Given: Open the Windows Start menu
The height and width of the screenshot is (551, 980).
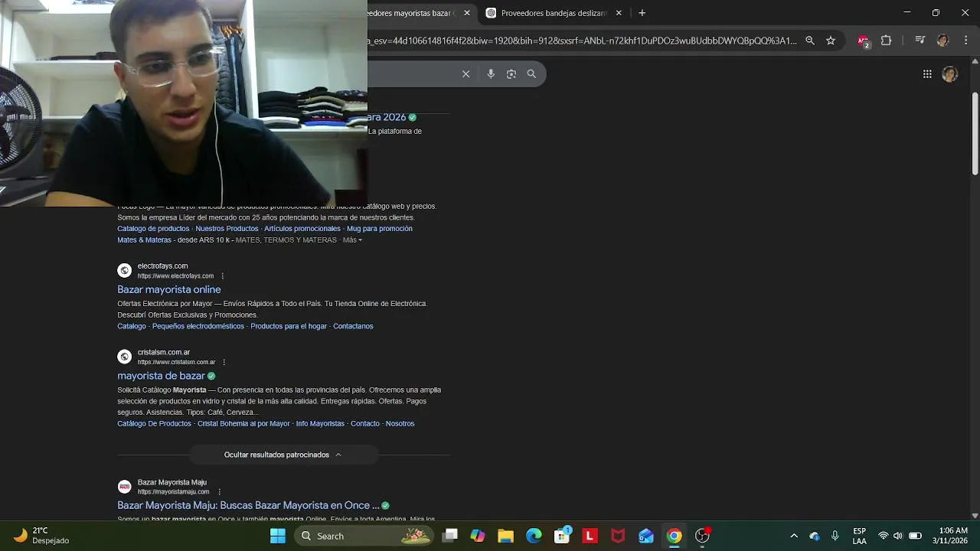Looking at the screenshot, I should click(x=277, y=536).
